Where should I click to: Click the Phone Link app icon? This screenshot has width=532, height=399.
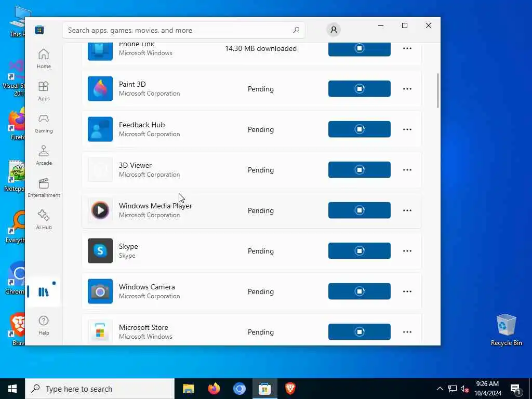(x=100, y=51)
